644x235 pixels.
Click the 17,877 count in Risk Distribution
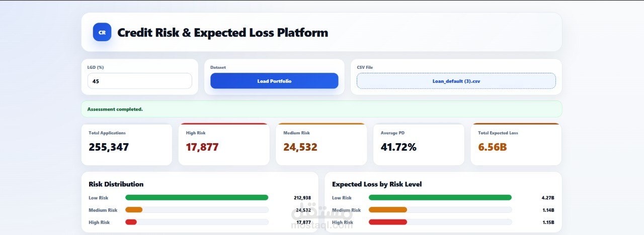click(303, 222)
